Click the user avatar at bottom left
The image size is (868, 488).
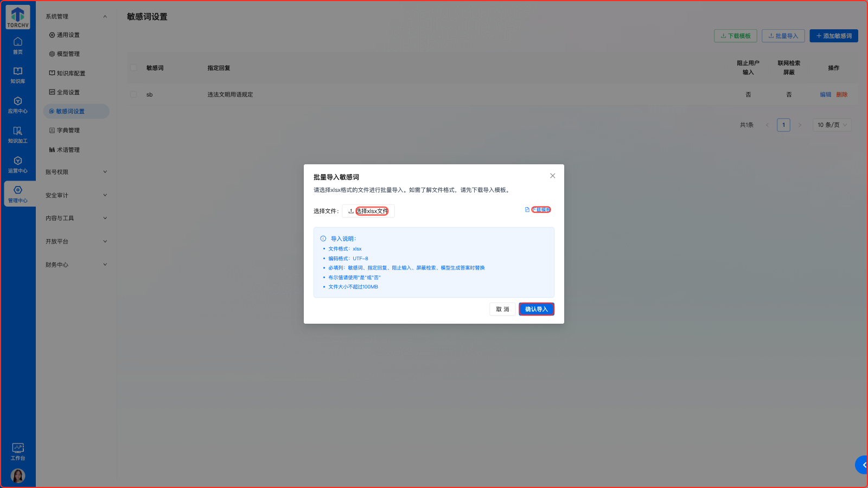tap(18, 476)
